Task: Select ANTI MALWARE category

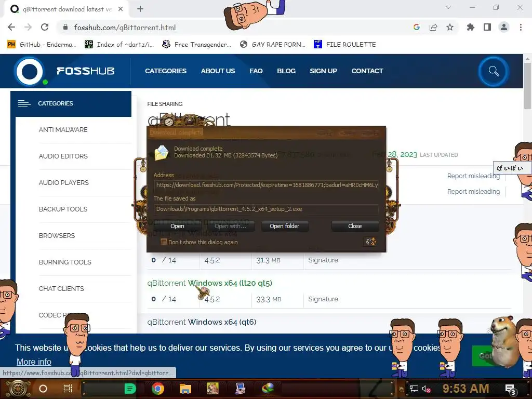Action: coord(63,129)
